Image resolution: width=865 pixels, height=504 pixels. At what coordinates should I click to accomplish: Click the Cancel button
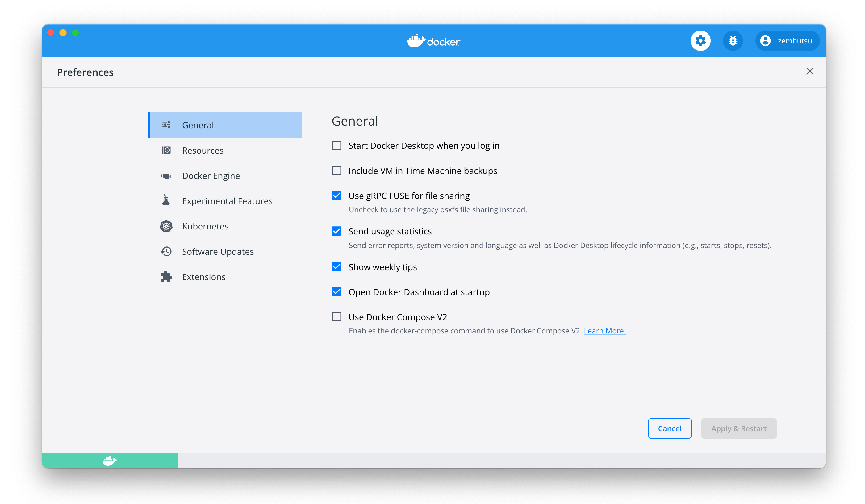(669, 428)
